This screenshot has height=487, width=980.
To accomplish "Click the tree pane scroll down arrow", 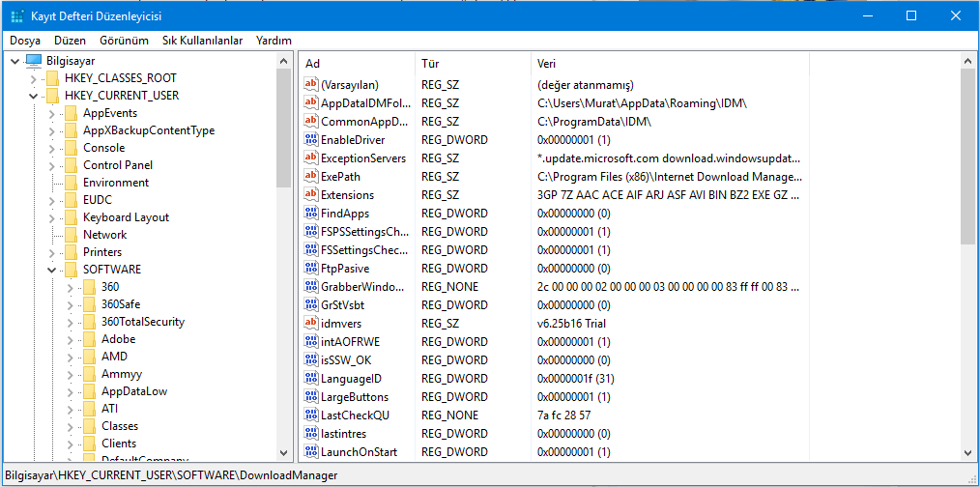I will pos(283,452).
